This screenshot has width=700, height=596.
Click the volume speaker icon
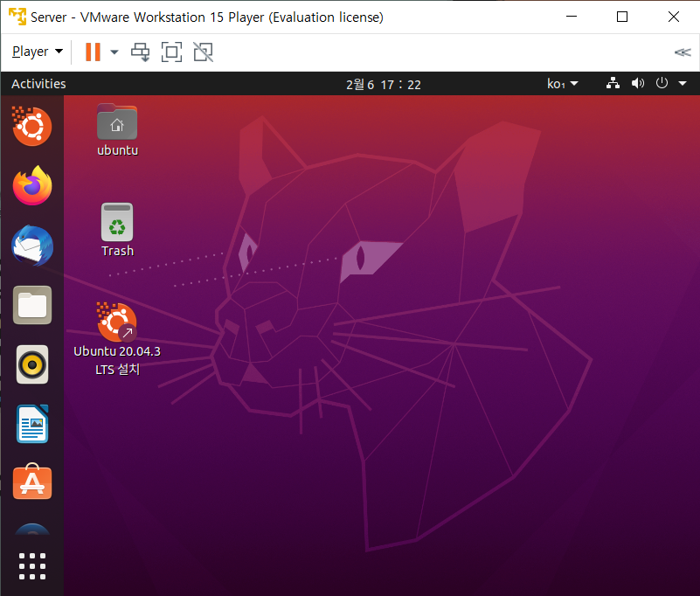(637, 84)
